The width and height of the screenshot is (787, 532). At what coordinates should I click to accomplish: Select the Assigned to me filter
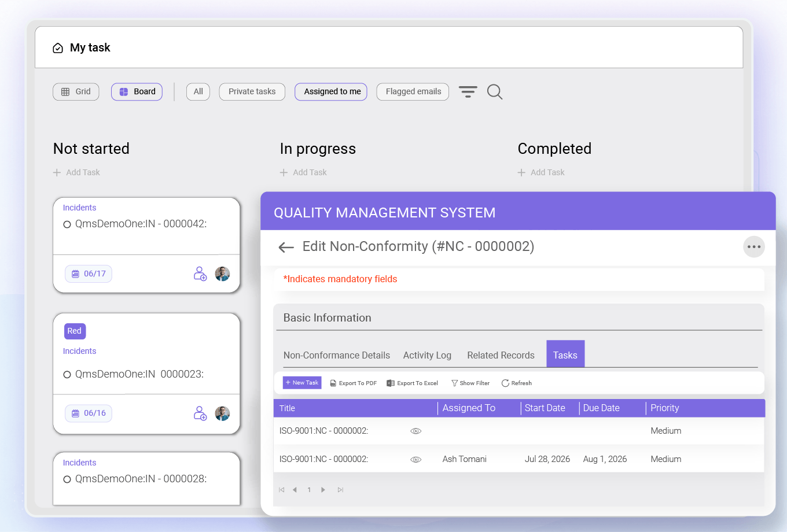331,91
